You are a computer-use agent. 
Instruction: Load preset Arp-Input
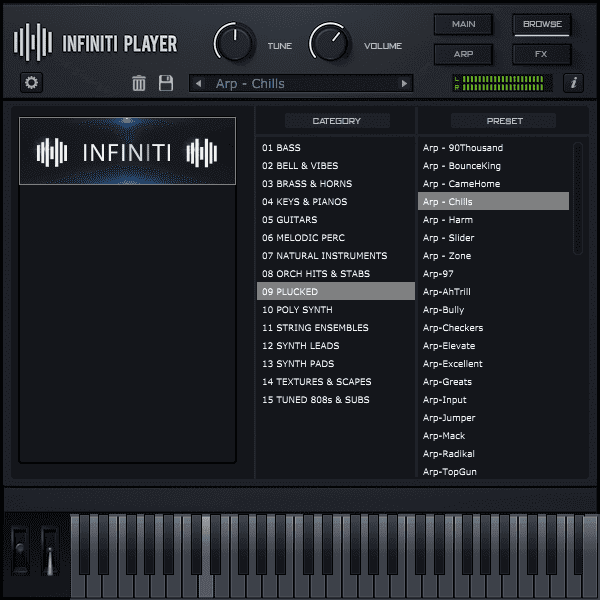[x=494, y=399]
